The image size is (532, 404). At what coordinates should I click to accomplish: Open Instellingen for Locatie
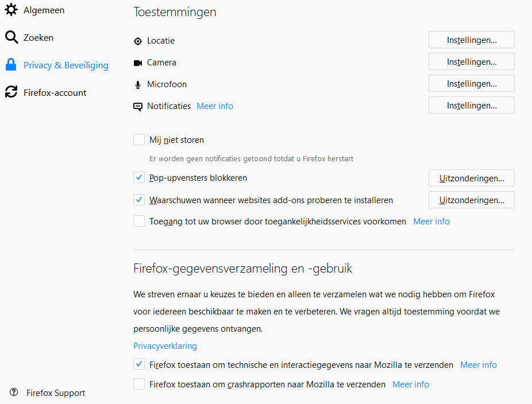tap(471, 40)
